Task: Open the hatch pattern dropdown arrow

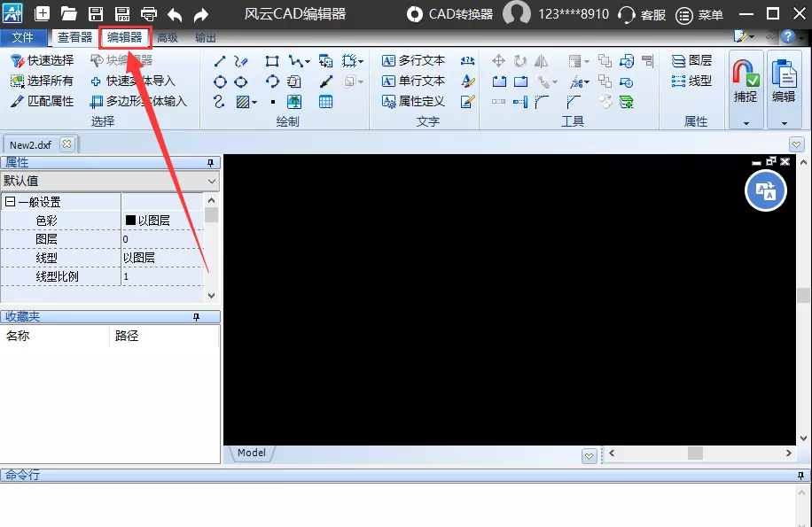Action: [x=254, y=103]
